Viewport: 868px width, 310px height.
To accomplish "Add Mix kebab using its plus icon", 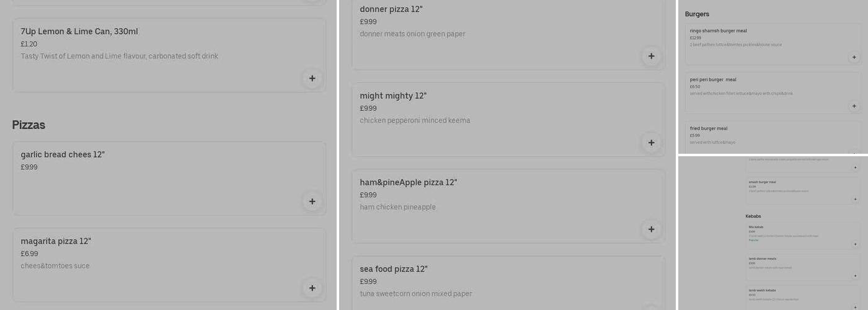I will tap(856, 244).
